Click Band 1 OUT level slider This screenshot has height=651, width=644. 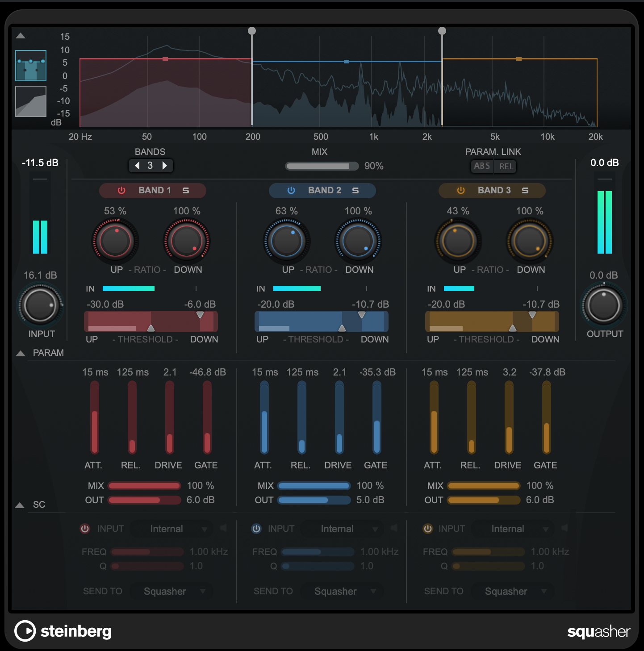pyautogui.click(x=144, y=500)
